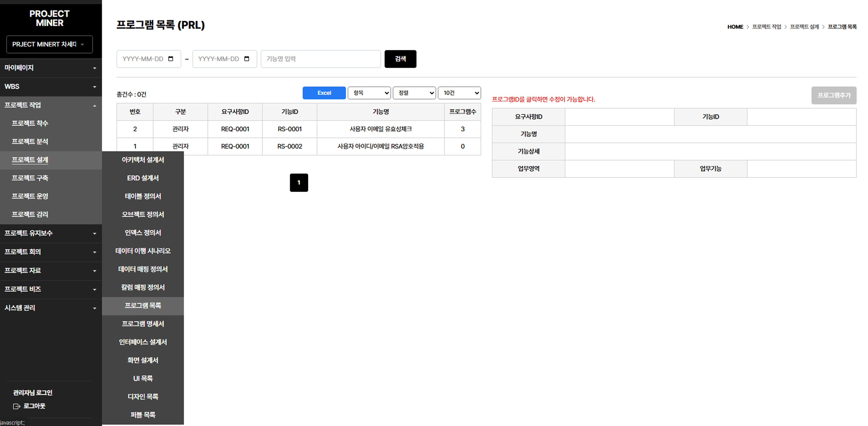Image resolution: width=868 pixels, height=426 pixels.
Task: Open the end date calendar picker icon
Action: coord(247,59)
